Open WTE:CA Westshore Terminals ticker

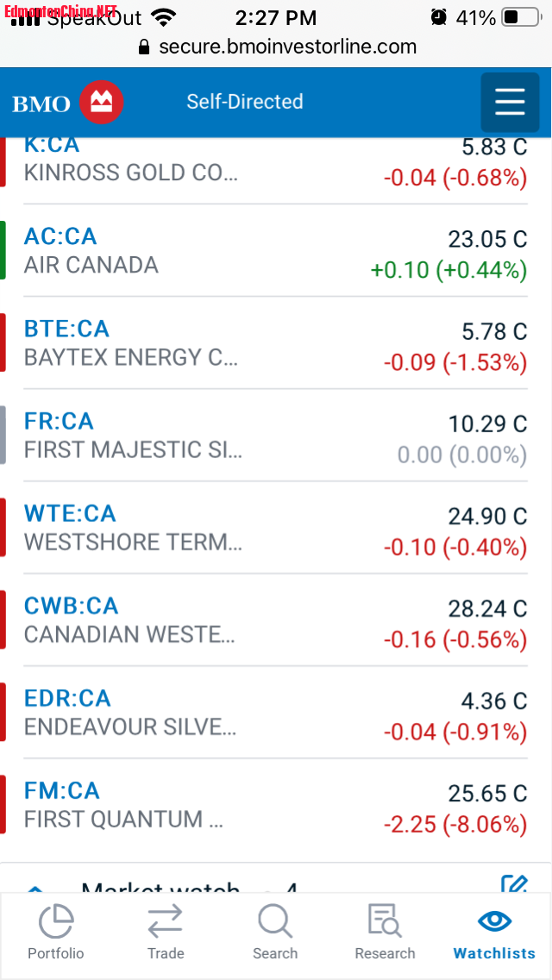[x=70, y=514]
